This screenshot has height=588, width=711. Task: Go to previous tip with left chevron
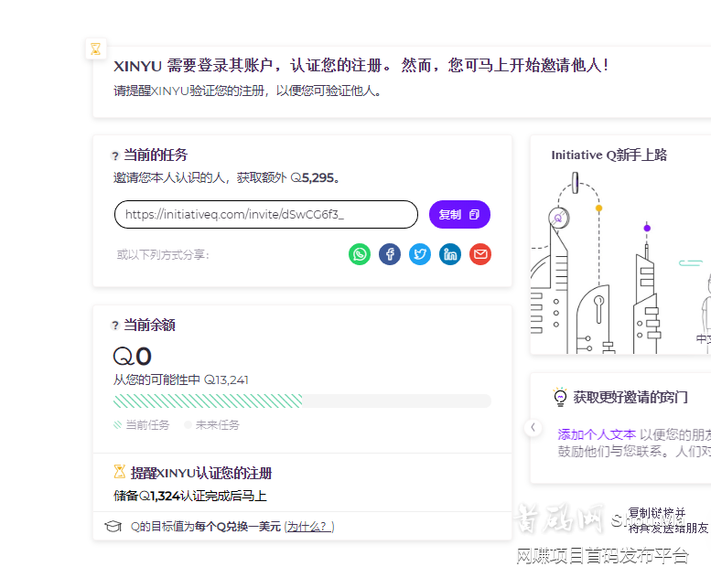point(533,427)
